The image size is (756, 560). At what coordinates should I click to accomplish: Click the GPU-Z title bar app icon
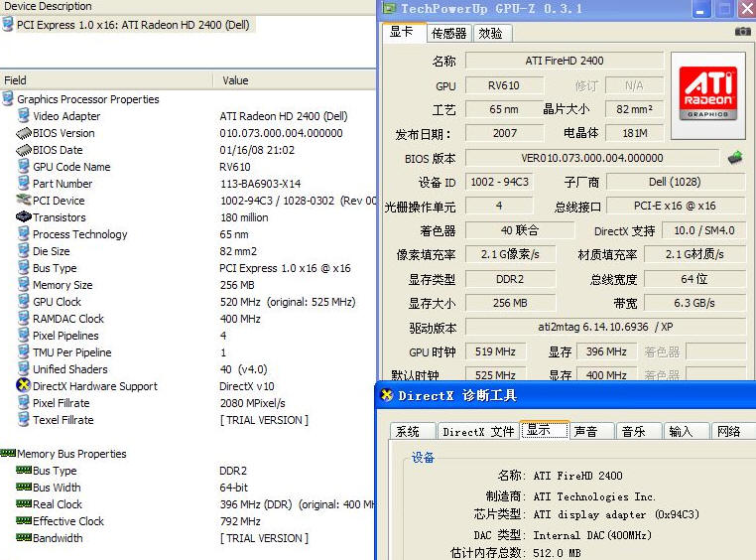pos(389,8)
